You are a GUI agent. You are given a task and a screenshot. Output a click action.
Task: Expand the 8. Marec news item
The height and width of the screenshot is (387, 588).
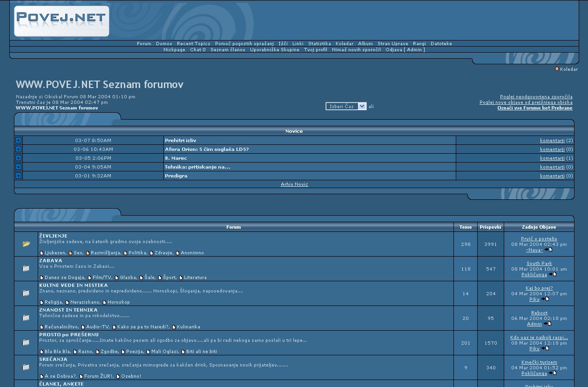(19, 158)
